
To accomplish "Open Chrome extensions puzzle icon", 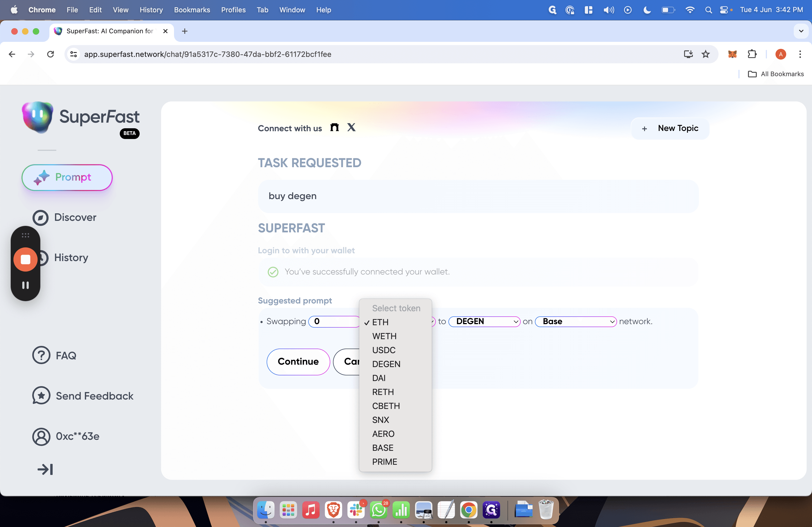I will point(752,54).
